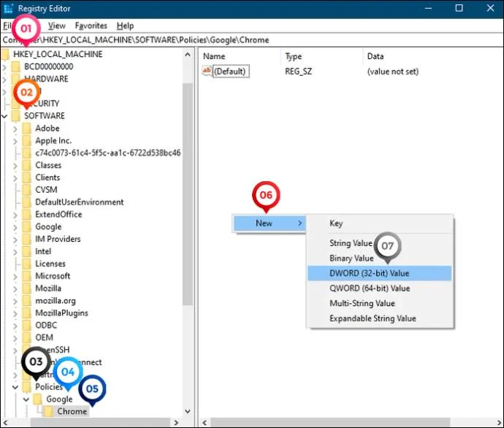
Task: Minimize the Registry Editor window
Action: 428,8
